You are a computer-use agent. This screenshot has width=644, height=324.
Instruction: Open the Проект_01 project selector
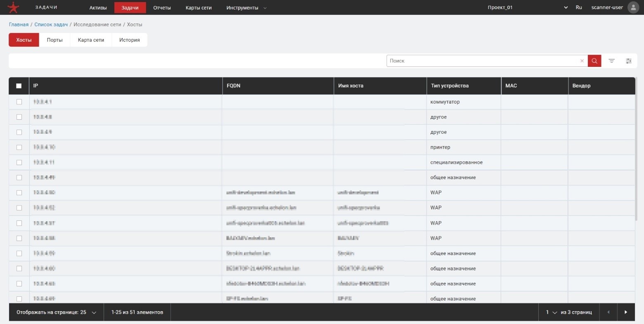click(x=528, y=7)
